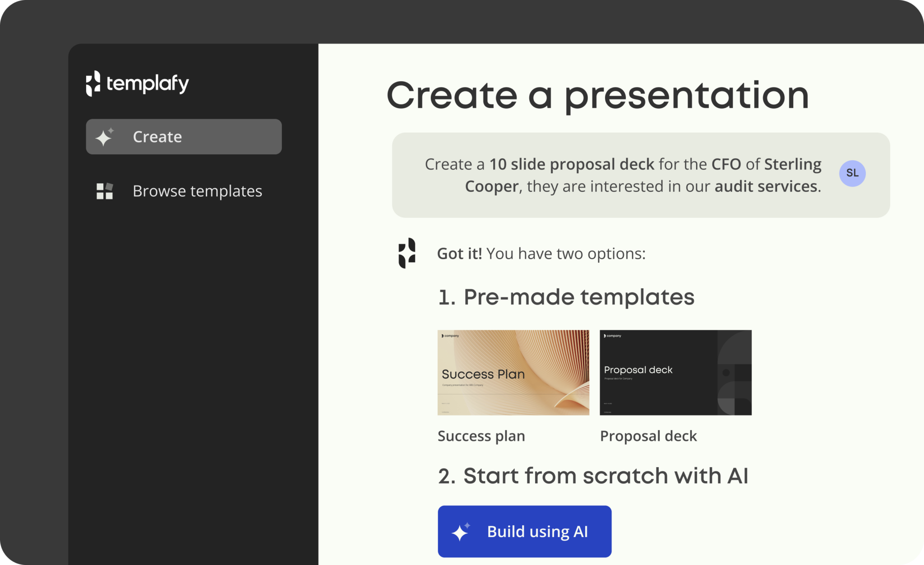Click the company logo on the Success Plan slide
This screenshot has height=565, width=924.
point(450,337)
